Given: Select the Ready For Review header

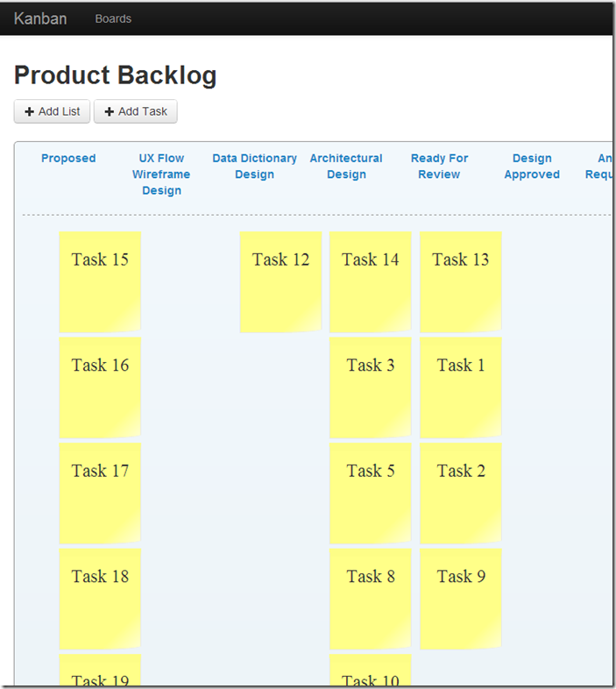Looking at the screenshot, I should click(439, 166).
